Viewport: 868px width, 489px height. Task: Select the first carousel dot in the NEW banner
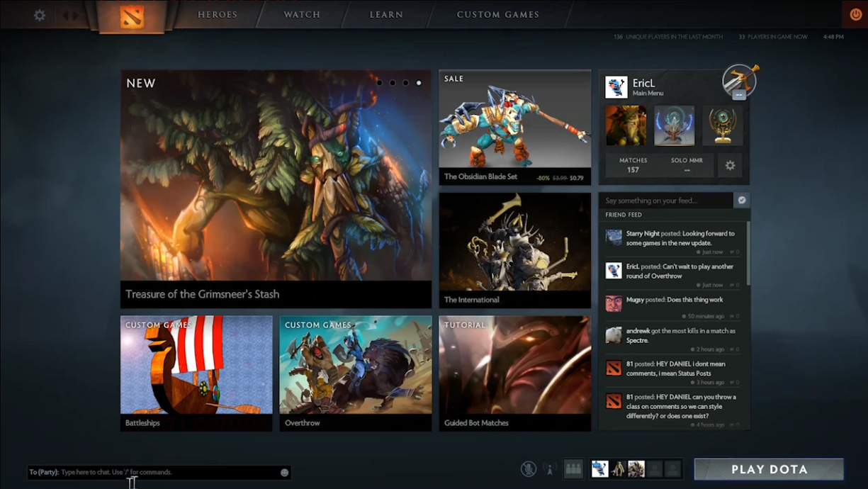point(379,83)
